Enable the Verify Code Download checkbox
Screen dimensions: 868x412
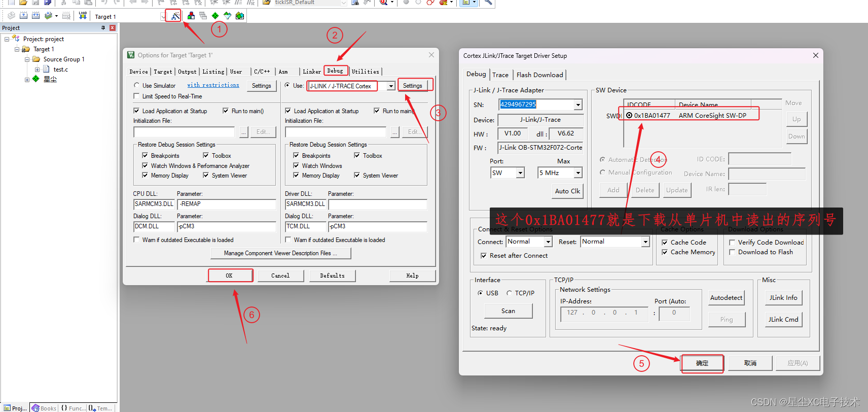point(732,243)
